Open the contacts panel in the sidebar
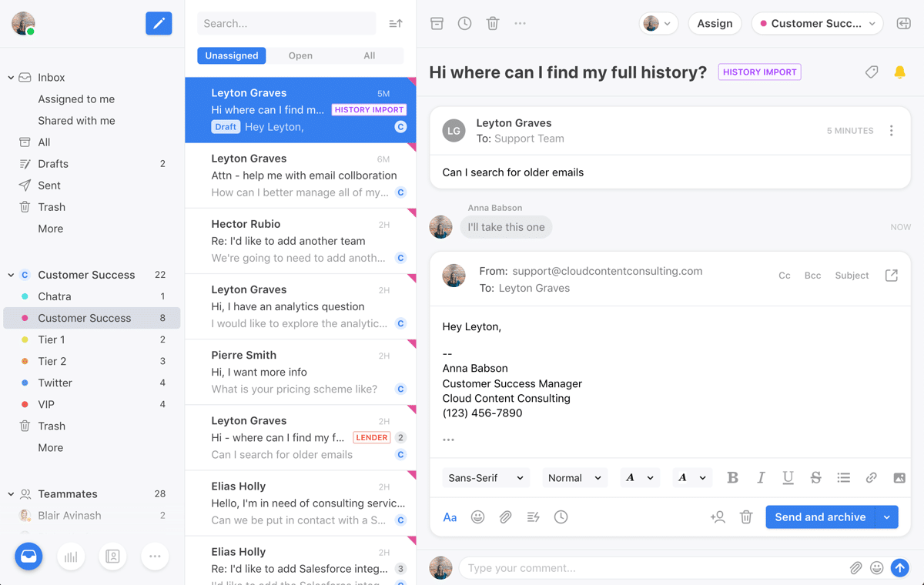 (112, 557)
